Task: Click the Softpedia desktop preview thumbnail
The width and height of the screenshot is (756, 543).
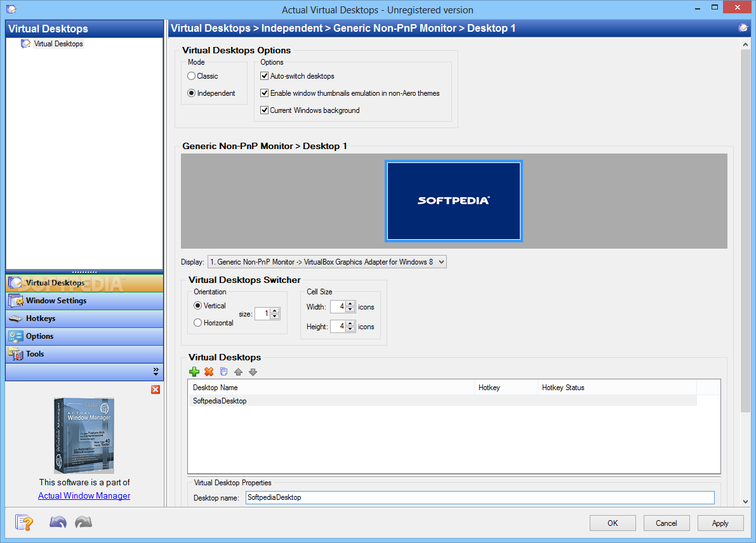Action: (454, 201)
